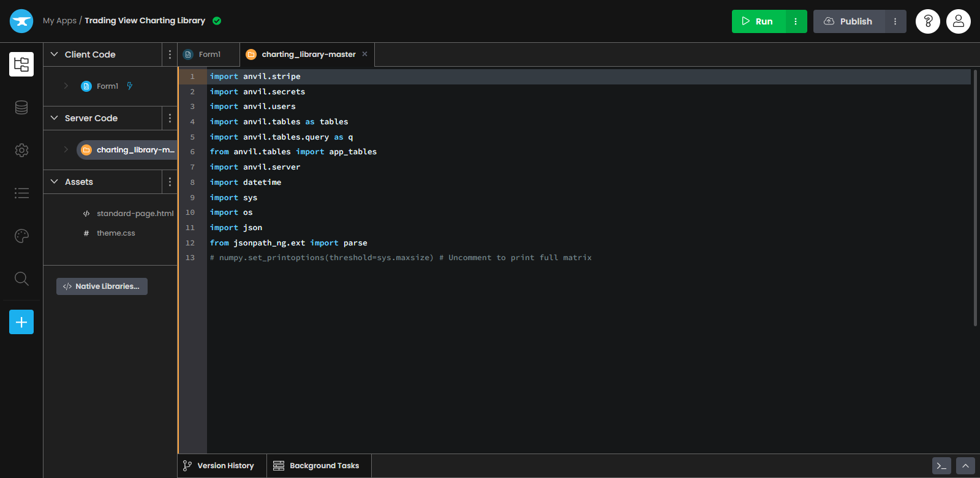This screenshot has width=980, height=478.
Task: Open the Search magnifier sidebar icon
Action: (x=21, y=279)
